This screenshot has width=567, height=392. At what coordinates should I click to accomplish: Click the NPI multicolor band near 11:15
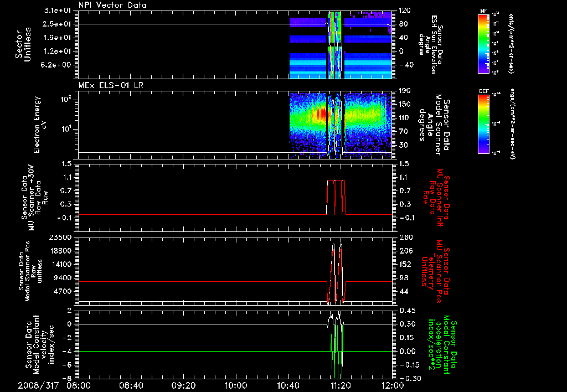point(334,44)
